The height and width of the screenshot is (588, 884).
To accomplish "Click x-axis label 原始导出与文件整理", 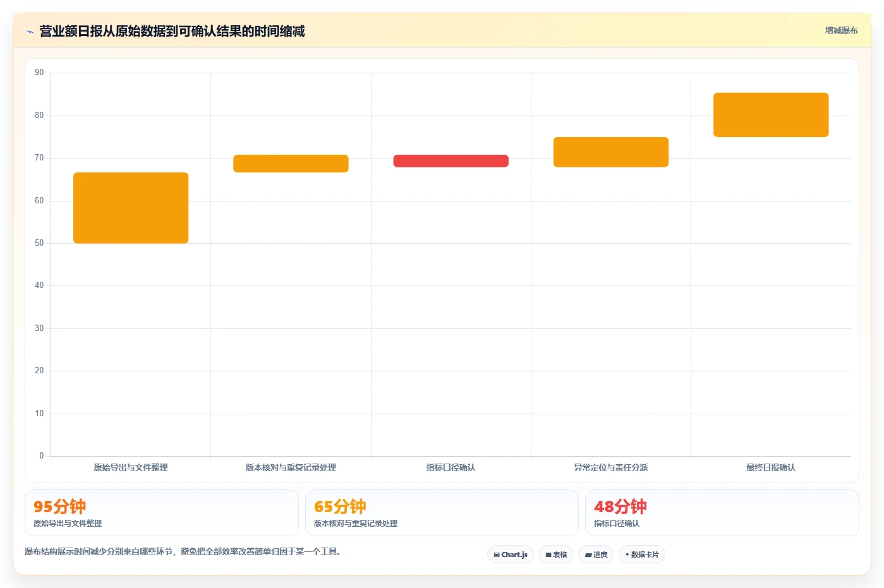I will tap(131, 467).
